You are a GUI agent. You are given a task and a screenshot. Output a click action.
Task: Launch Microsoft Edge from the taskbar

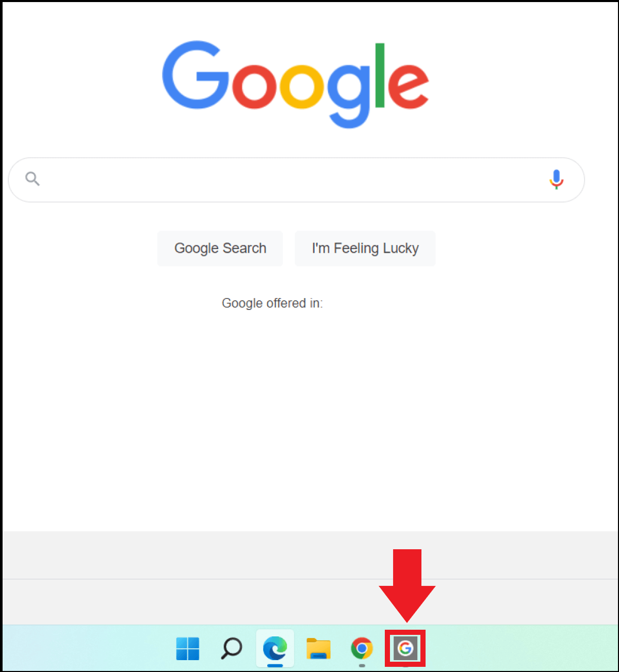275,648
